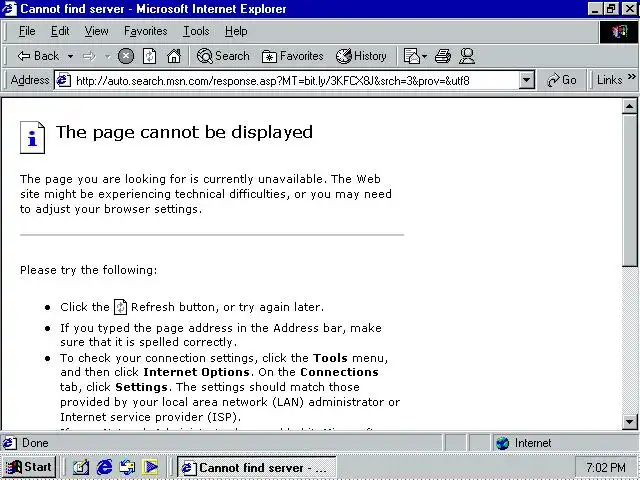Click the Stop loading icon

[x=126, y=56]
